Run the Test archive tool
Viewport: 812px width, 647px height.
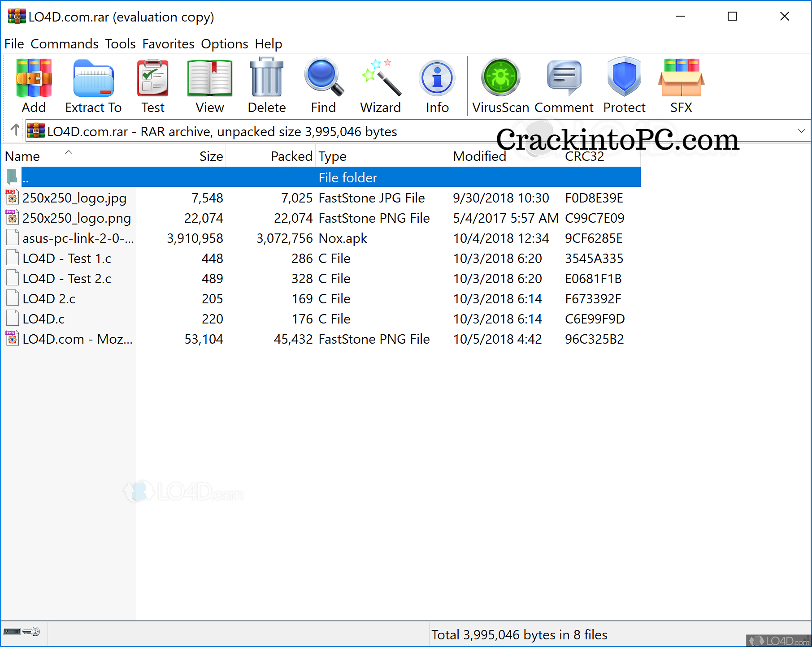(153, 78)
